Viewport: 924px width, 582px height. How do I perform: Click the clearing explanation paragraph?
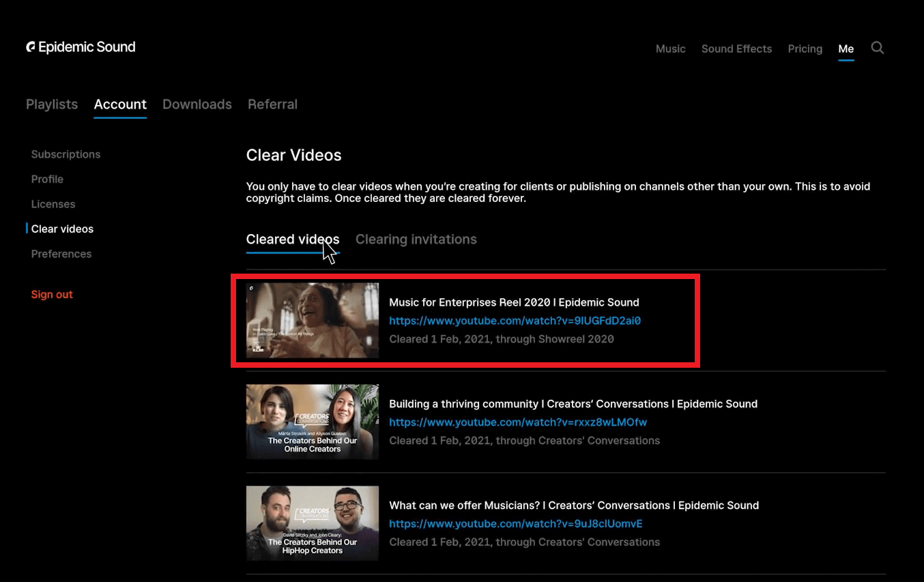tap(558, 192)
